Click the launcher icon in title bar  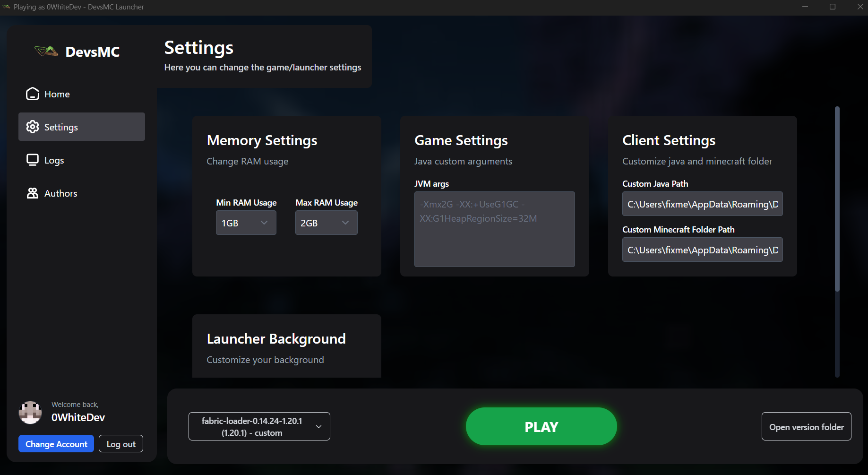(6, 7)
